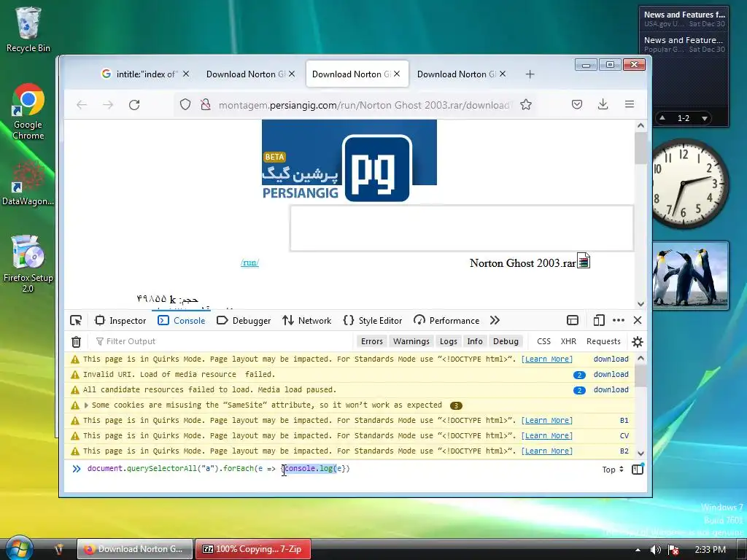Screen dimensions: 747x560
Task: Toggle the Warnings filter
Action: pos(411,341)
